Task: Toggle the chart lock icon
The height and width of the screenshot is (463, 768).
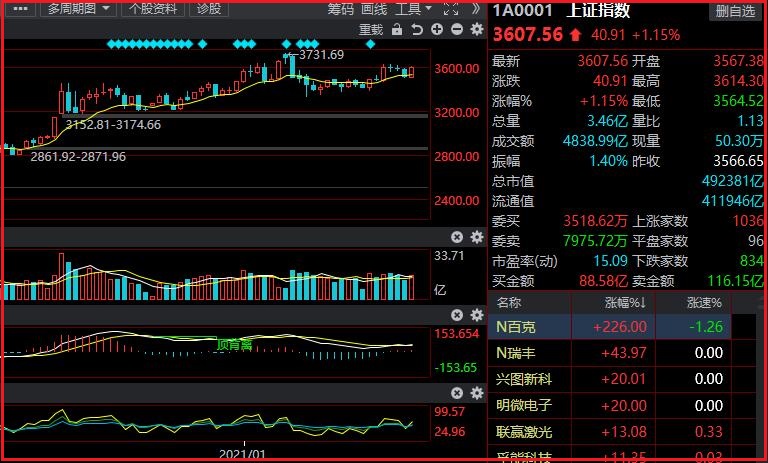Action: coord(397,30)
